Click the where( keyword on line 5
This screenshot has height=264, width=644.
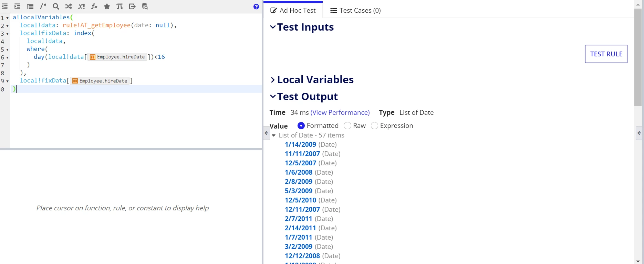point(37,49)
